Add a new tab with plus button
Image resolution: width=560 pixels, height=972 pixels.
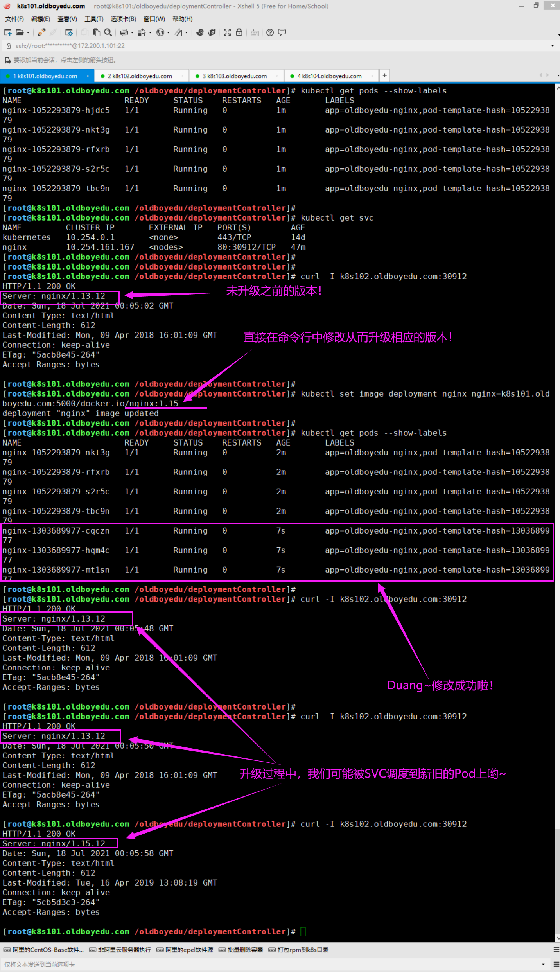click(385, 75)
